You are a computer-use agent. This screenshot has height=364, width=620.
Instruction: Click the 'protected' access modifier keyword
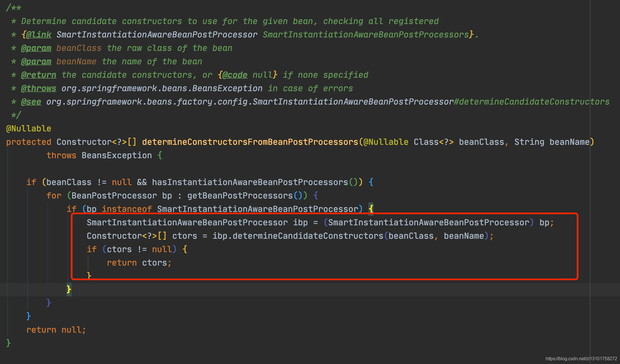pyautogui.click(x=29, y=142)
